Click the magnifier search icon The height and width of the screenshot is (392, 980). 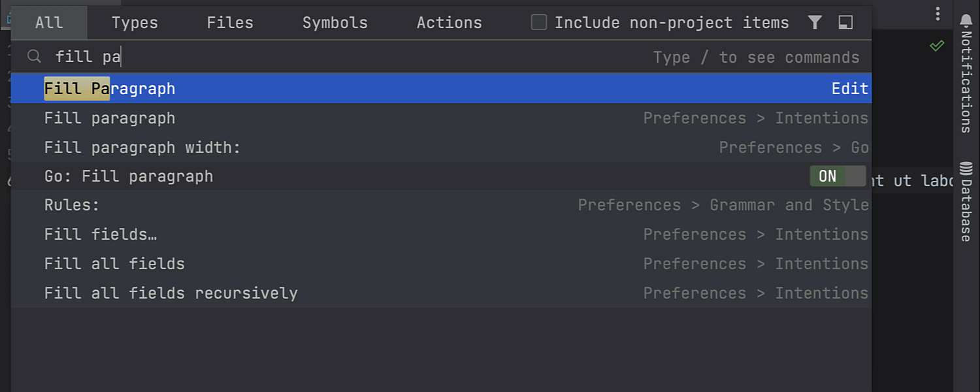click(x=34, y=57)
